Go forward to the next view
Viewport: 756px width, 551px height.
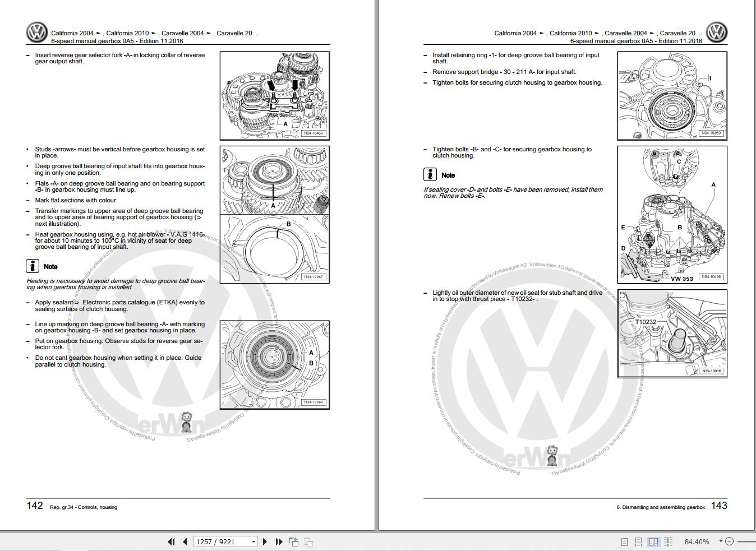click(x=308, y=541)
